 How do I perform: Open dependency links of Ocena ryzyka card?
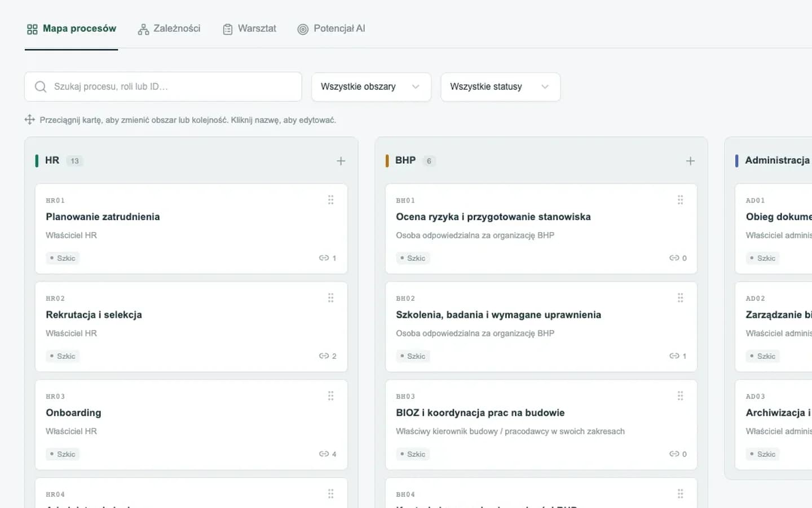tap(678, 258)
